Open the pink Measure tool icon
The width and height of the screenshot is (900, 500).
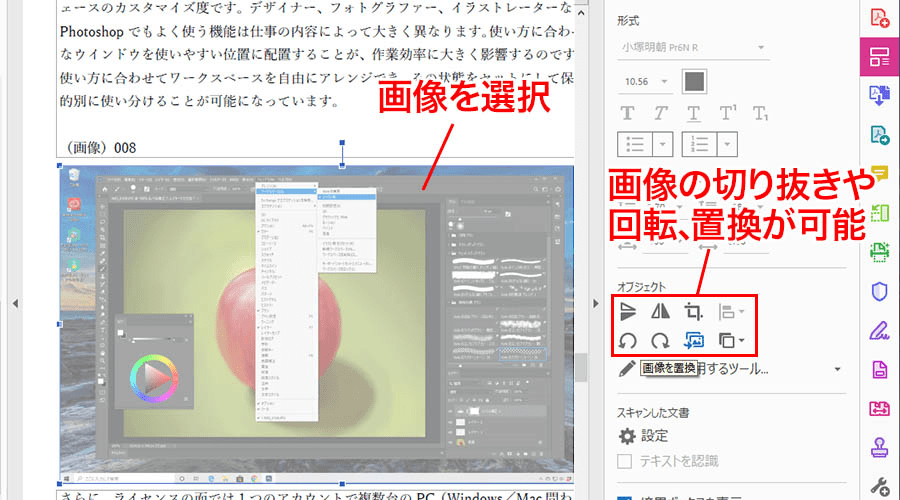879,409
